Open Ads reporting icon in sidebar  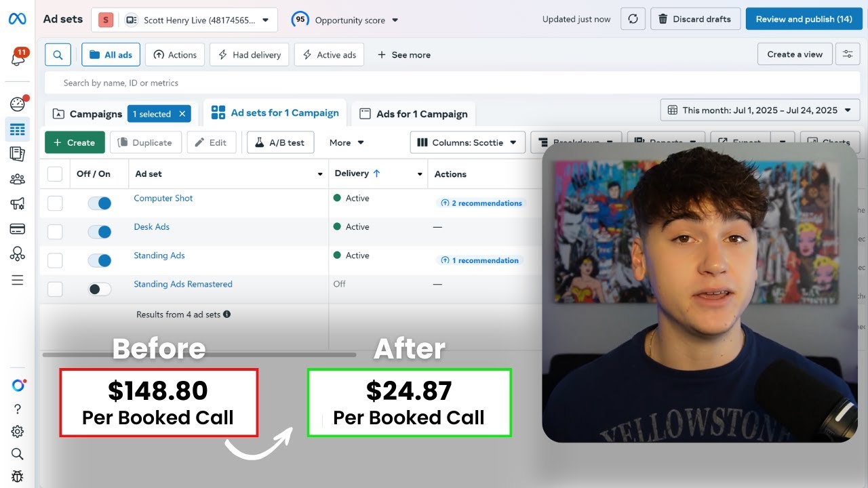coord(18,155)
